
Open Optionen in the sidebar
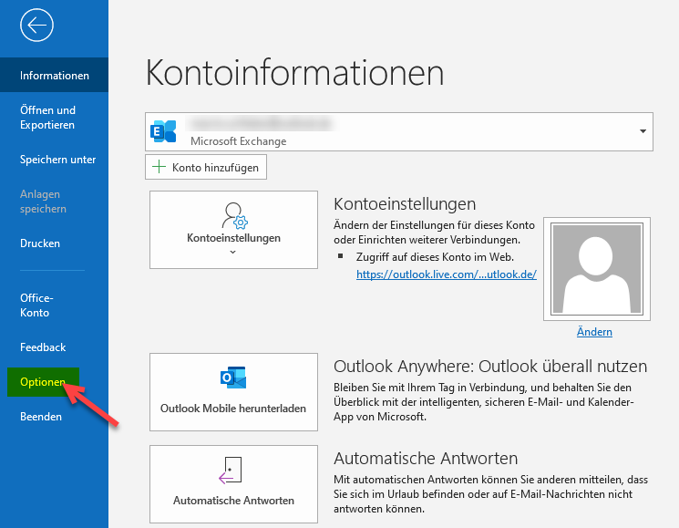43,382
